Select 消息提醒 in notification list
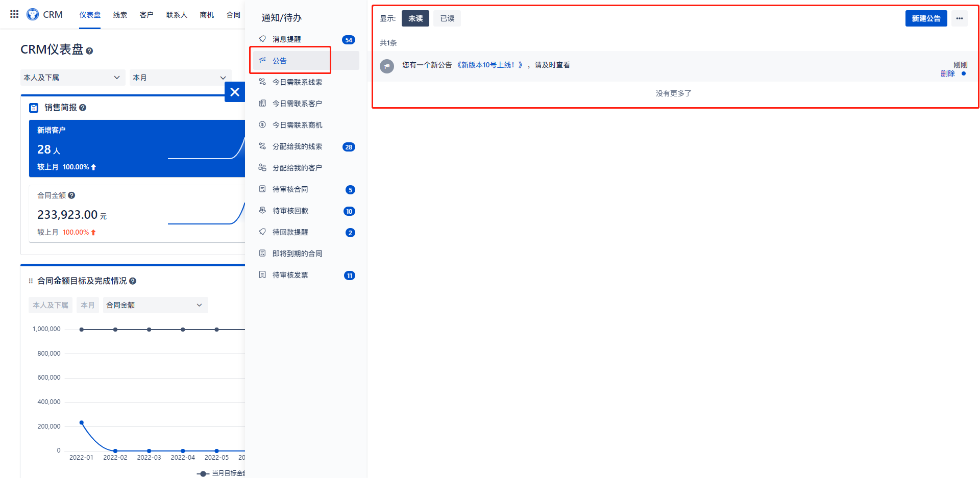 click(x=306, y=39)
